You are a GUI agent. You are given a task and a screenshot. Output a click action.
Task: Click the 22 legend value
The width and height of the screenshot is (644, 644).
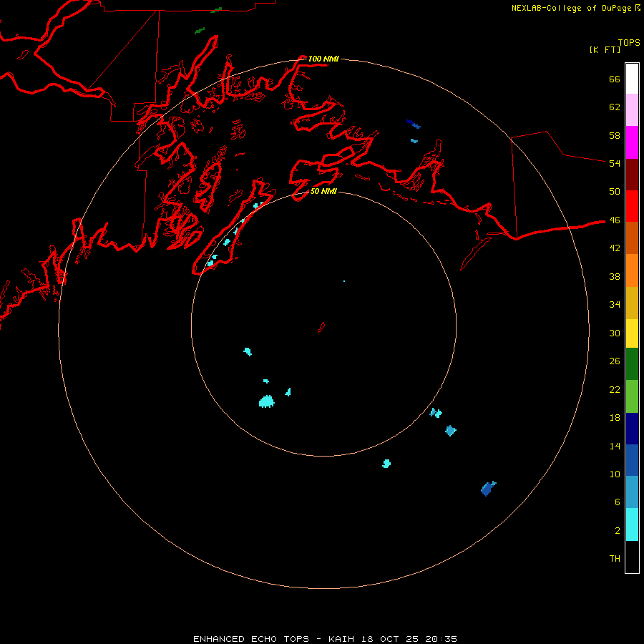click(615, 389)
